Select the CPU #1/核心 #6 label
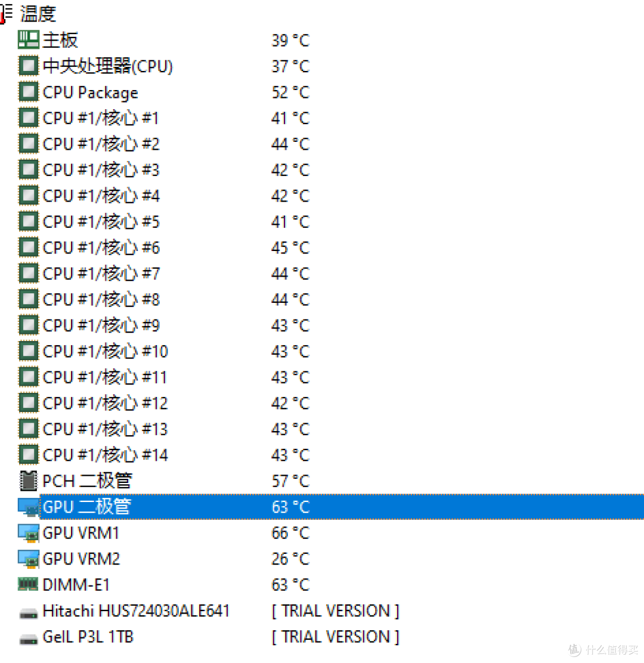 (x=101, y=248)
